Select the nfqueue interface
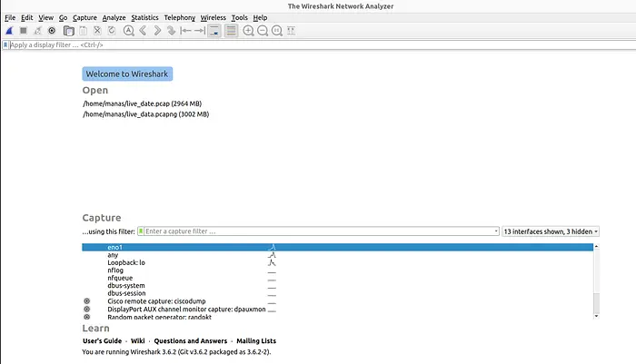The width and height of the screenshot is (636, 364). click(x=337, y=278)
